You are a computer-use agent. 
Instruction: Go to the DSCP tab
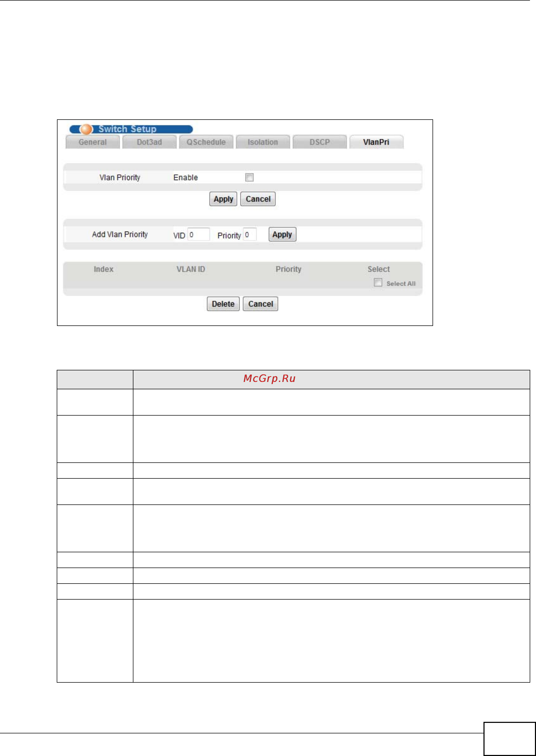tap(320, 142)
